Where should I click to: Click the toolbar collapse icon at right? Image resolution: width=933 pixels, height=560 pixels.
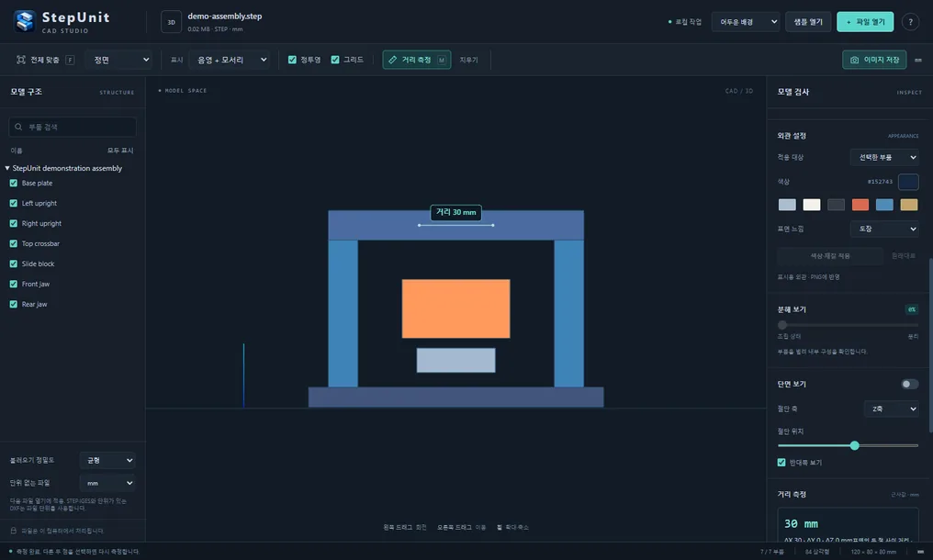coord(918,60)
